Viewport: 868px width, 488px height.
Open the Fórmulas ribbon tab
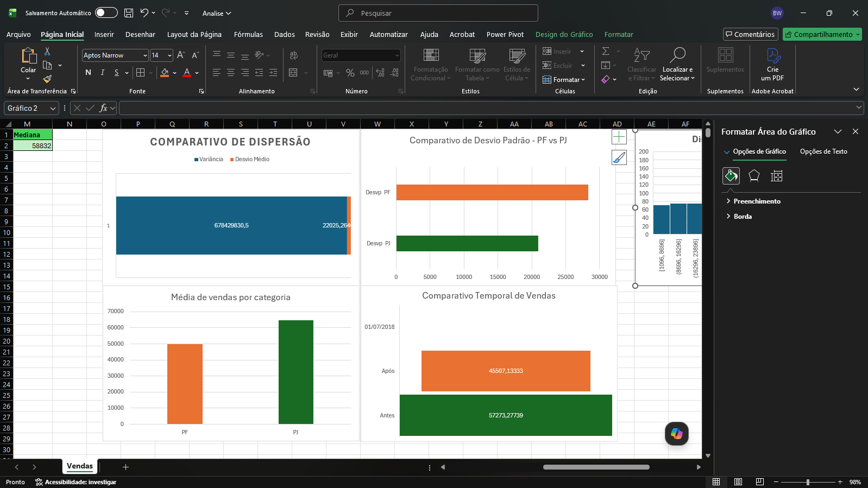coord(248,34)
